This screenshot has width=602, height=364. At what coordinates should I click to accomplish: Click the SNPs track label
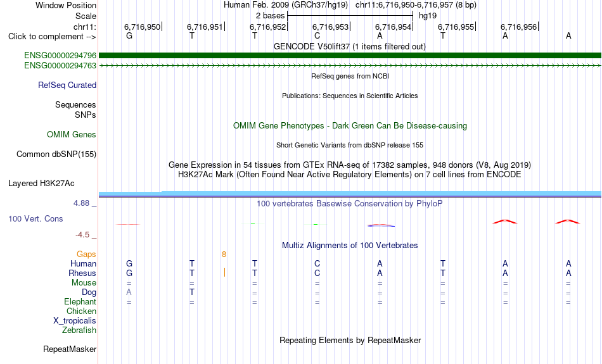pos(86,115)
